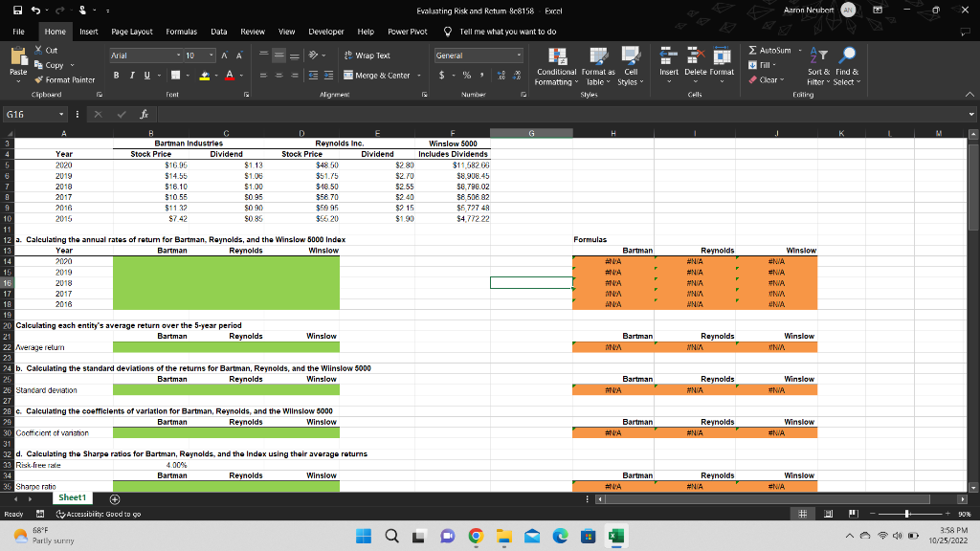
Task: Apply comma style format
Action: (x=482, y=75)
